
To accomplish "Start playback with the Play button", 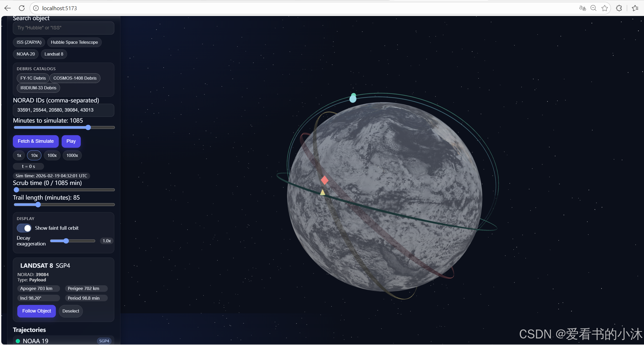I will point(71,141).
